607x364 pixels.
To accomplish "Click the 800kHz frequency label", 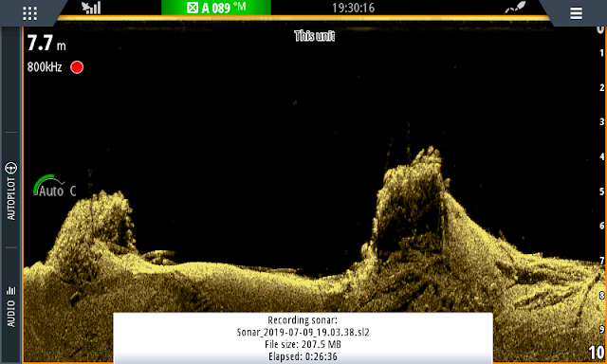I will coord(45,67).
